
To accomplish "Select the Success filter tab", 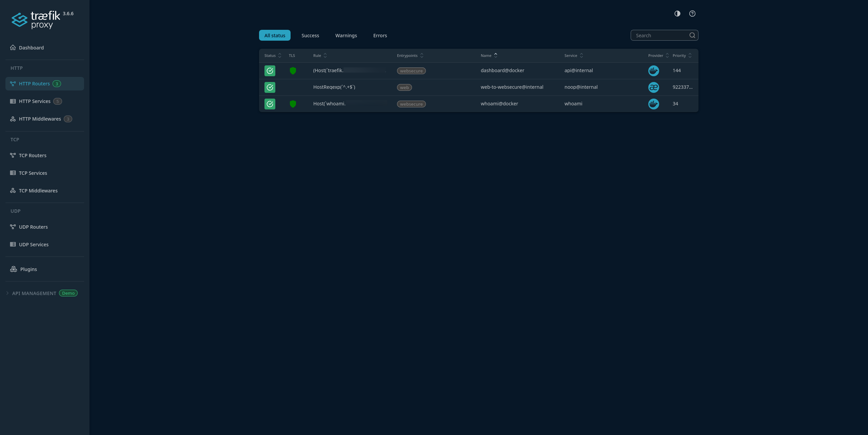I will point(310,35).
